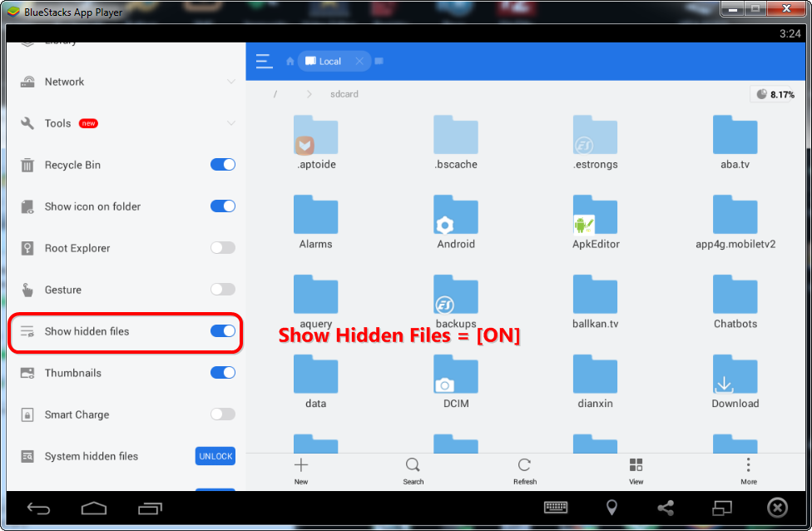Enable the Gesture switch
The height and width of the screenshot is (531, 812).
coord(222,290)
